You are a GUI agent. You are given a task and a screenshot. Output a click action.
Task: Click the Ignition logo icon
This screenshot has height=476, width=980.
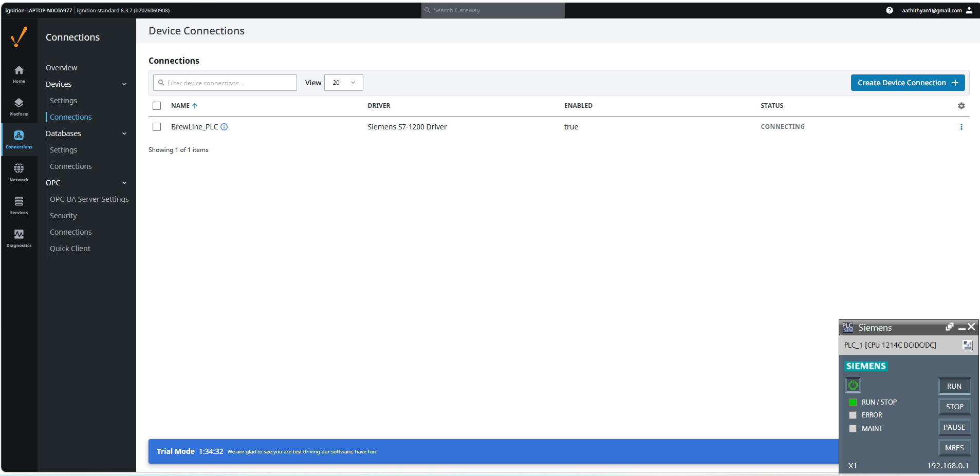(x=19, y=37)
